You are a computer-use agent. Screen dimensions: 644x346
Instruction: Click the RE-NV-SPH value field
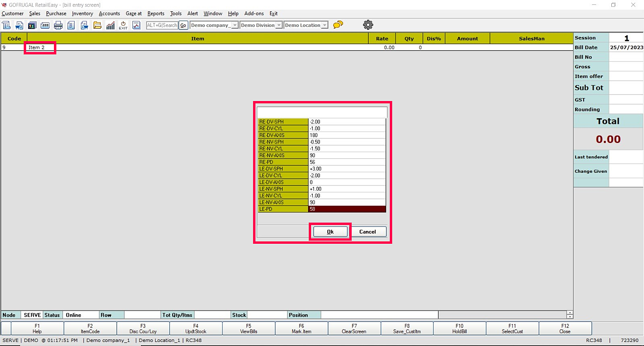coord(347,142)
